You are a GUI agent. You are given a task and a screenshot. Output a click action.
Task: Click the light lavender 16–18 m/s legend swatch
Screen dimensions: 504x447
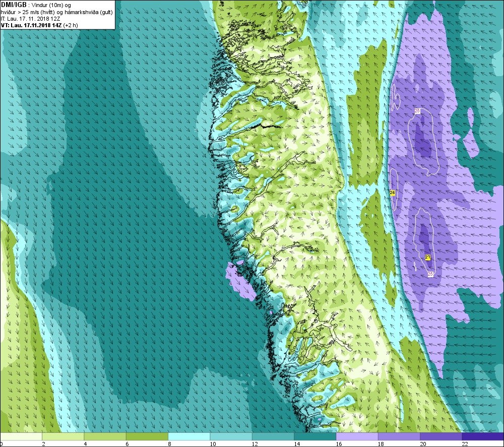pyautogui.click(x=357, y=436)
